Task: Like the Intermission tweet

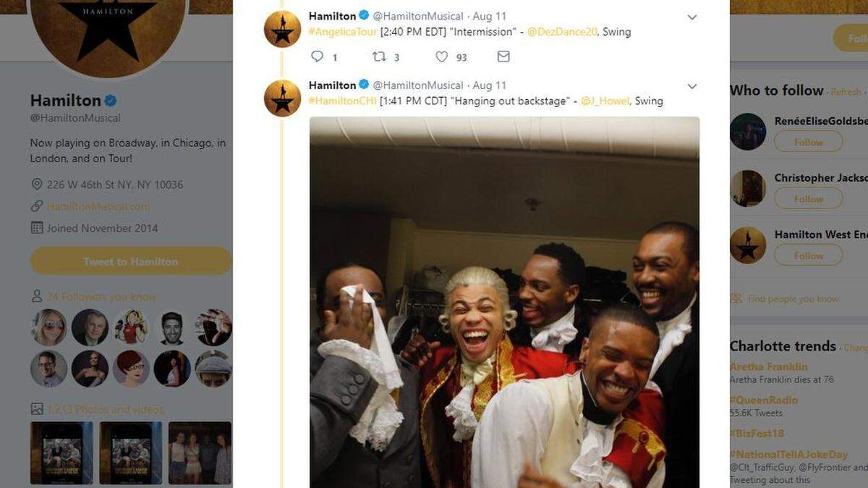Action: click(x=441, y=56)
